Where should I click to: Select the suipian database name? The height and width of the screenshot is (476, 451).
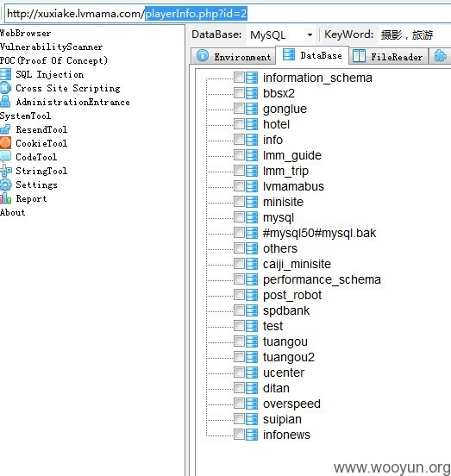pos(282,419)
